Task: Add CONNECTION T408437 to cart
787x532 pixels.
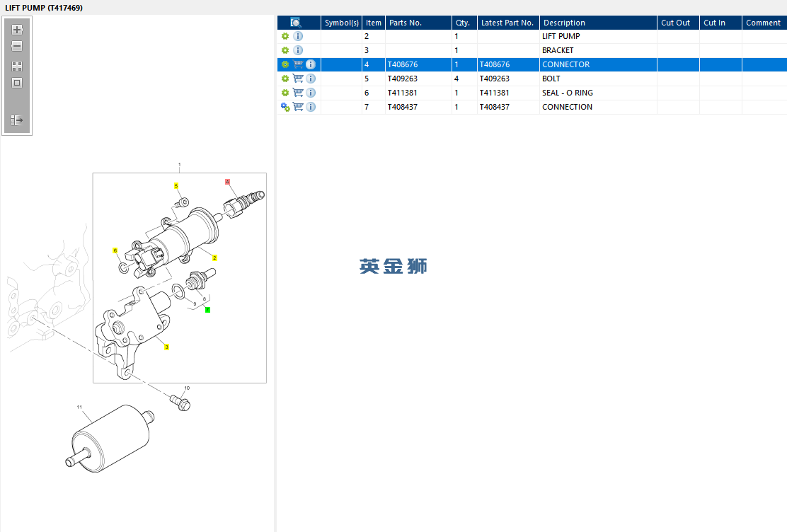Action: [298, 107]
